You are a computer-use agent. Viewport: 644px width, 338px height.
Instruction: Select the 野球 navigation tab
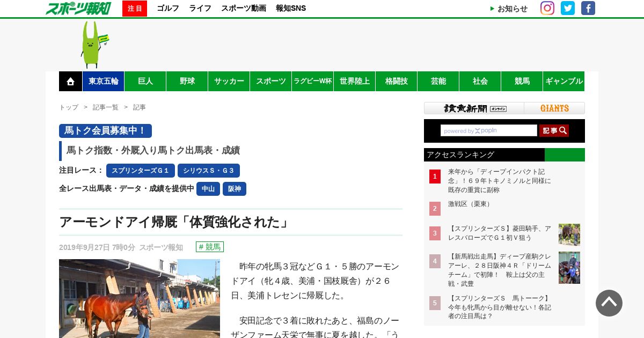click(187, 82)
